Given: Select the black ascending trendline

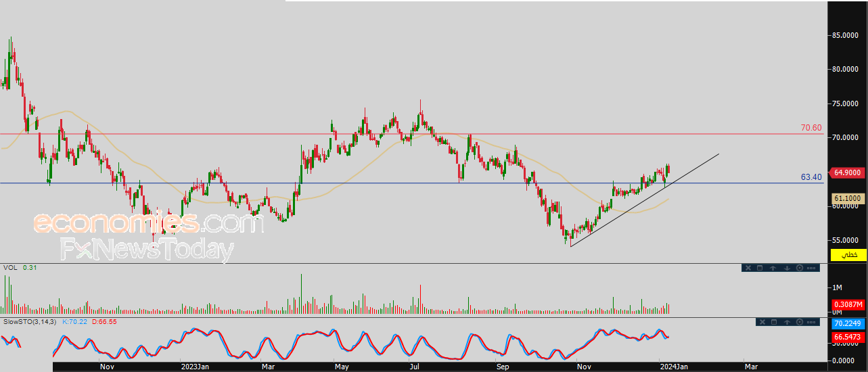Looking at the screenshot, I should pyautogui.click(x=644, y=200).
